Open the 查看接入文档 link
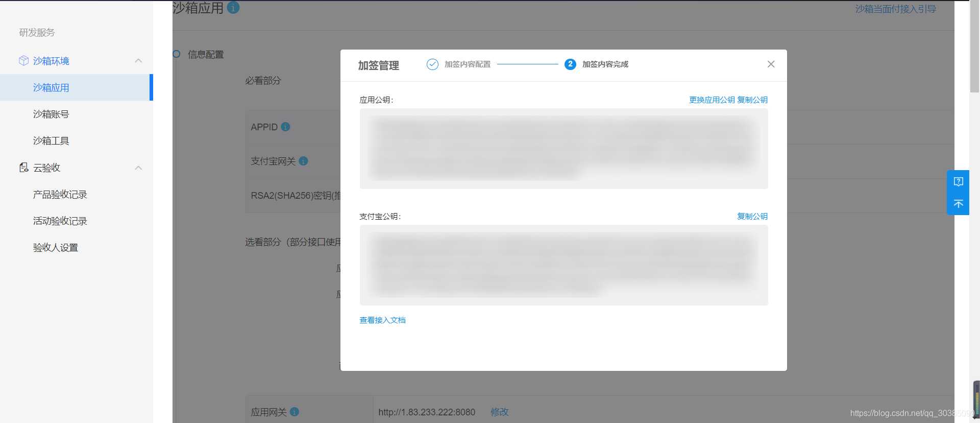The image size is (980, 423). [x=382, y=320]
